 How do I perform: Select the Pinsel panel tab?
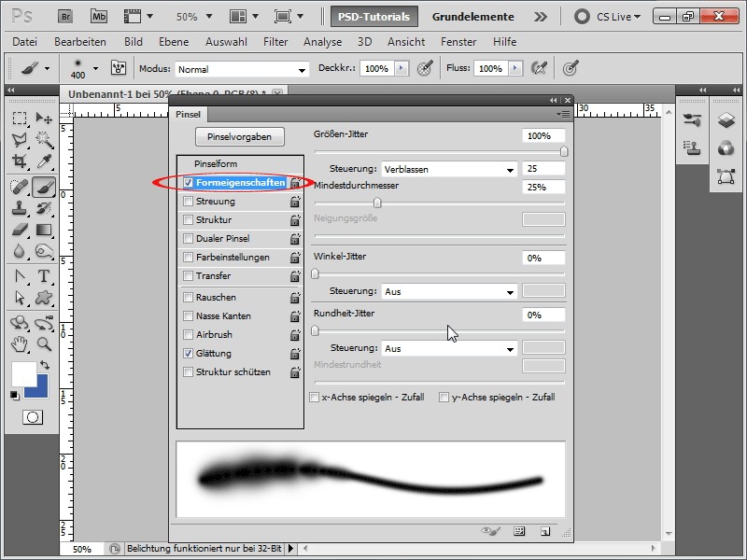click(189, 114)
